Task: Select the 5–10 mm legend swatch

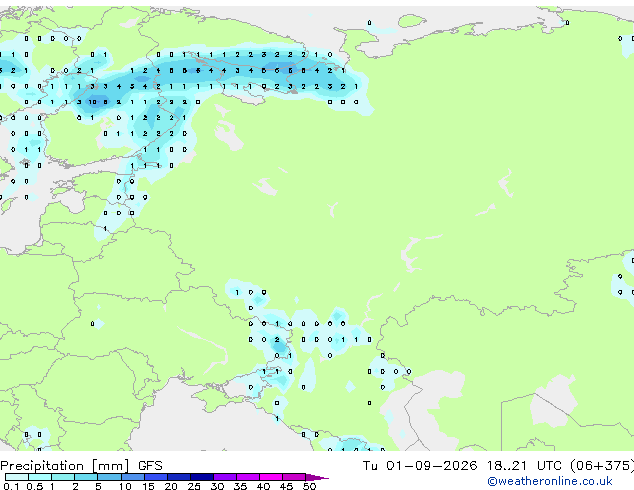Action: pyautogui.click(x=109, y=477)
